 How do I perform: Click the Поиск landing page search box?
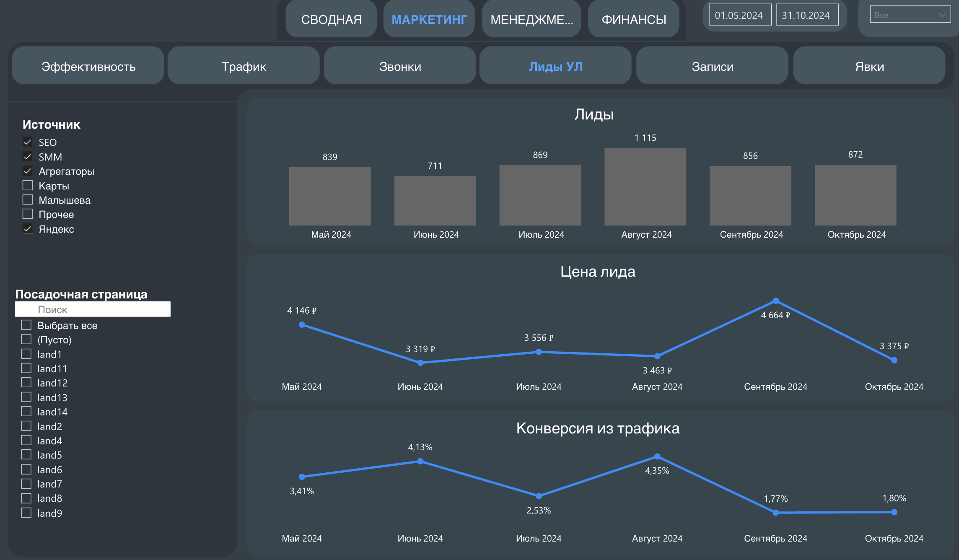[93, 309]
